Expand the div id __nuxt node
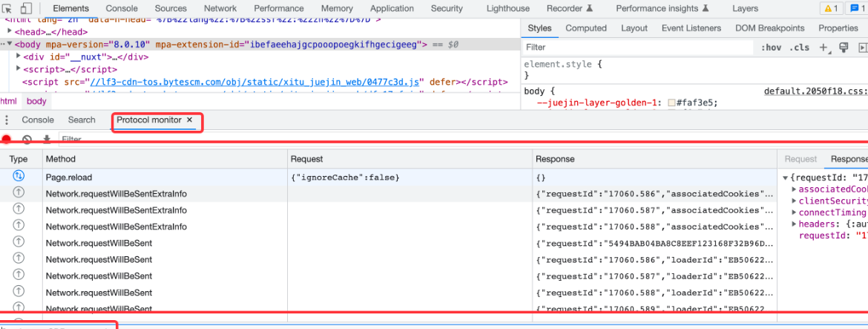This screenshot has height=329, width=868. 19,56
